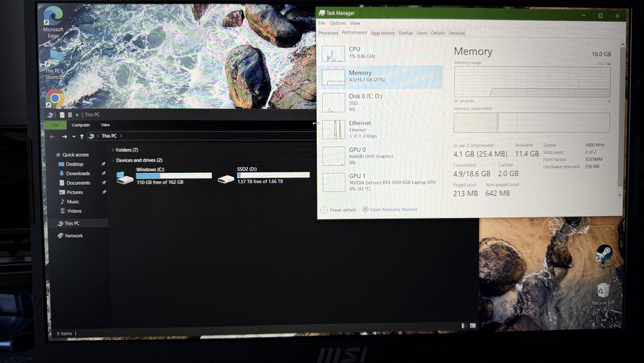Select Quick access in navigation pane

[x=72, y=155]
